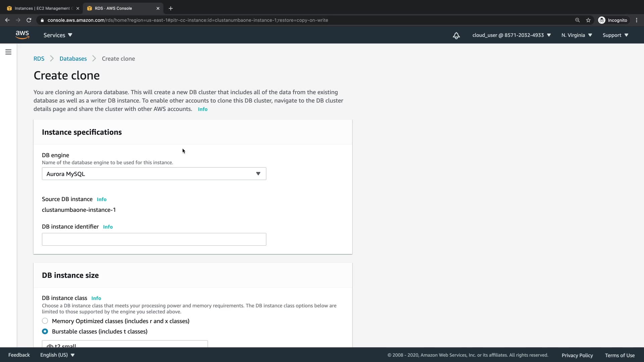The width and height of the screenshot is (644, 362).
Task: Click Databases breadcrumb link
Action: 73,59
